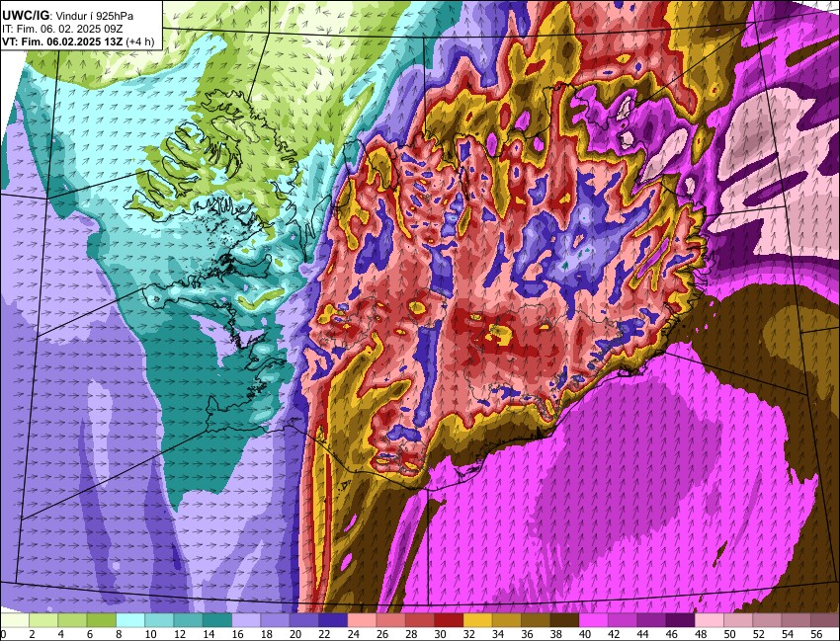Image resolution: width=840 pixels, height=641 pixels.
Task: Click the legend swatch between 54 and 56
Action: [797, 620]
